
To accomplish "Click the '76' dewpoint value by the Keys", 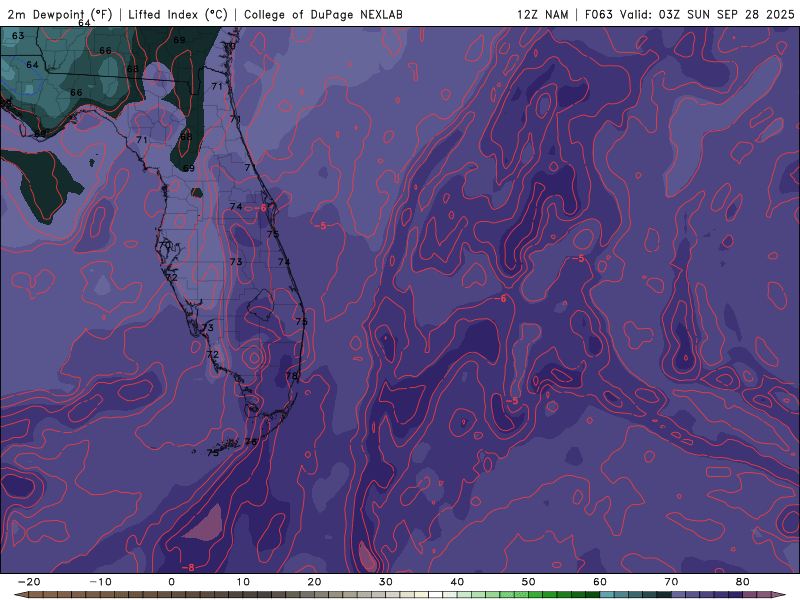I will [x=251, y=442].
